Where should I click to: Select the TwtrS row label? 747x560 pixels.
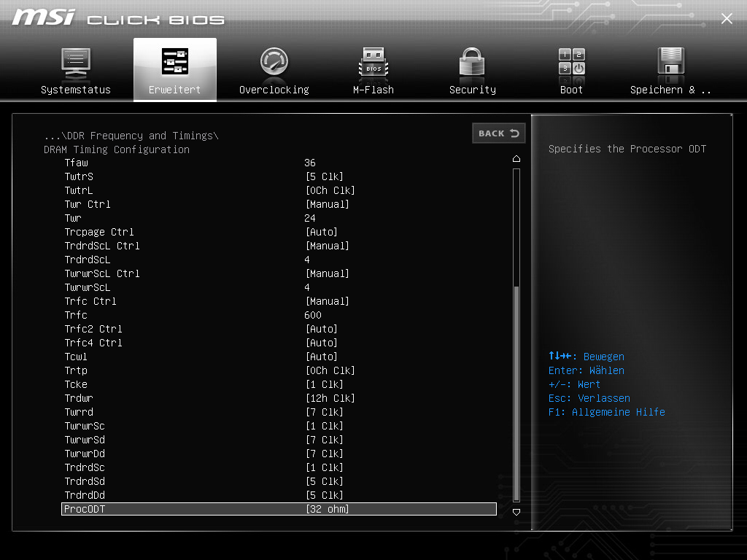79,176
